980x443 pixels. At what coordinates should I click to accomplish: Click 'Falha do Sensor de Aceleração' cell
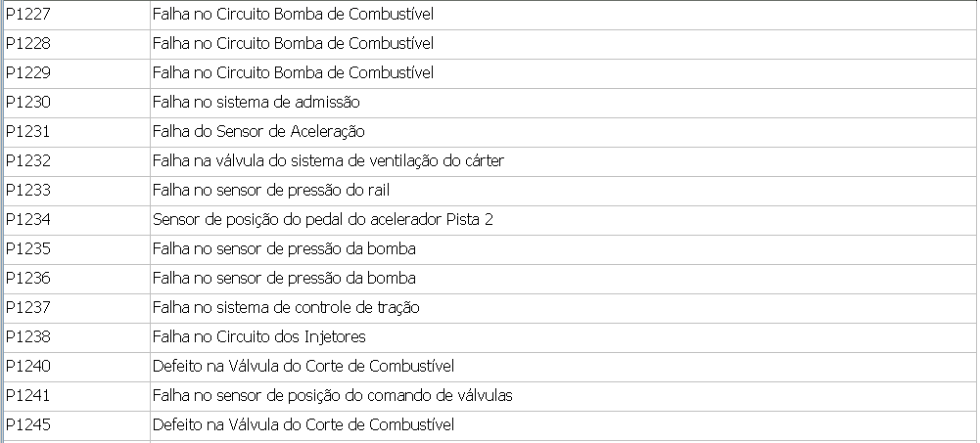click(258, 132)
